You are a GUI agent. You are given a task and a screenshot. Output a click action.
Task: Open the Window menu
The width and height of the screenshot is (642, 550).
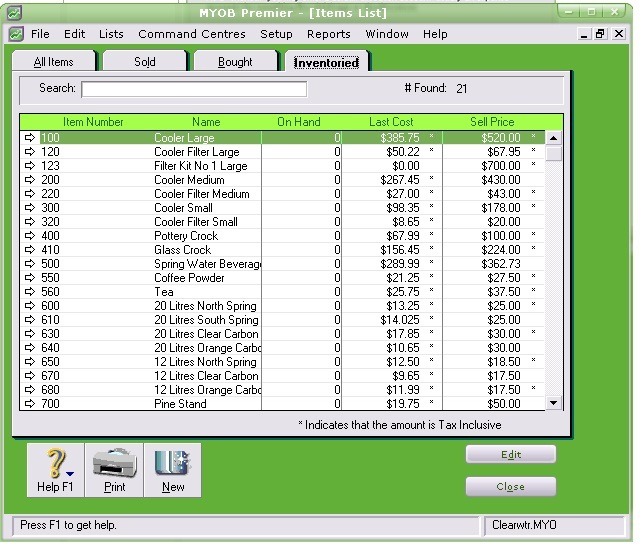pyautogui.click(x=387, y=34)
